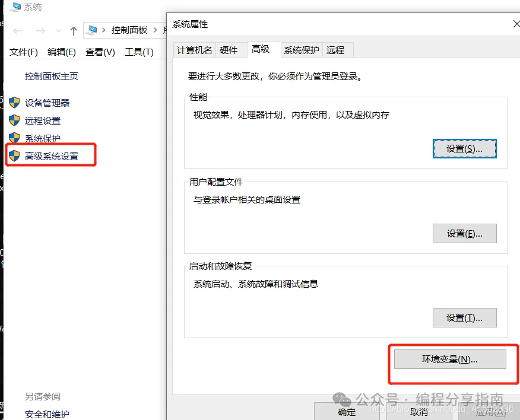Close the 系统属性 dialog

(x=516, y=24)
